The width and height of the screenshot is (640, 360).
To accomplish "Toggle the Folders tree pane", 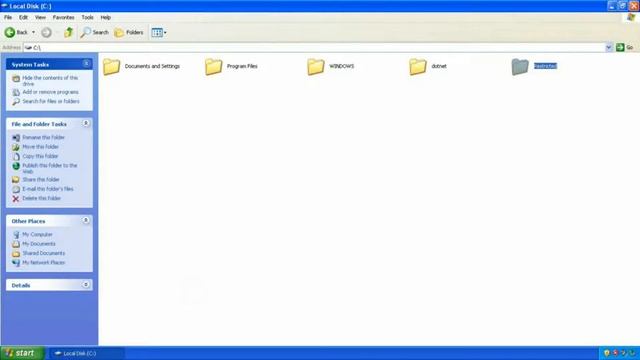I will coord(129,32).
